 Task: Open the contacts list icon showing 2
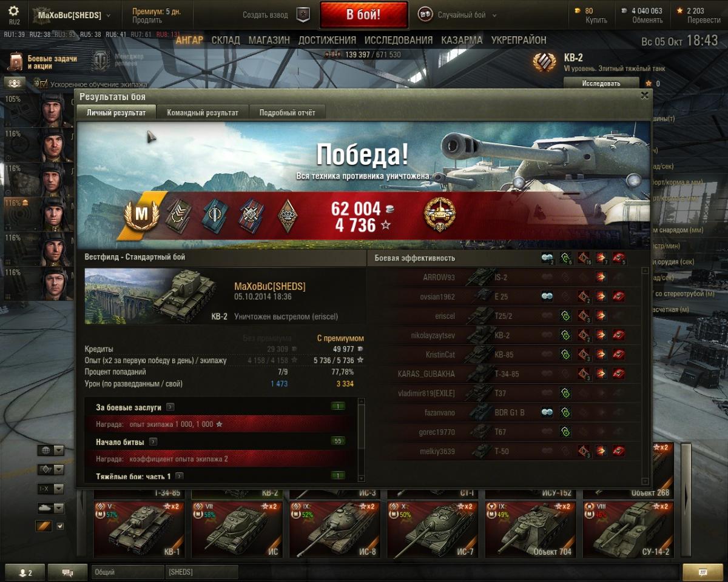pos(25,572)
